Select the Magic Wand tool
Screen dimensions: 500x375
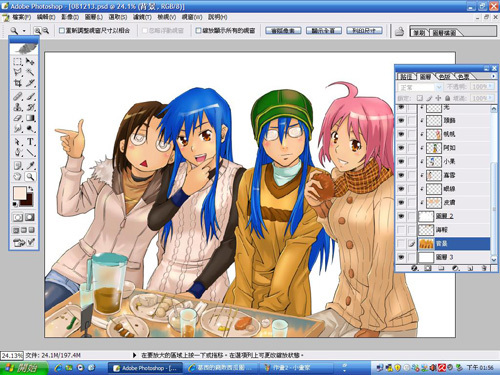point(30,72)
